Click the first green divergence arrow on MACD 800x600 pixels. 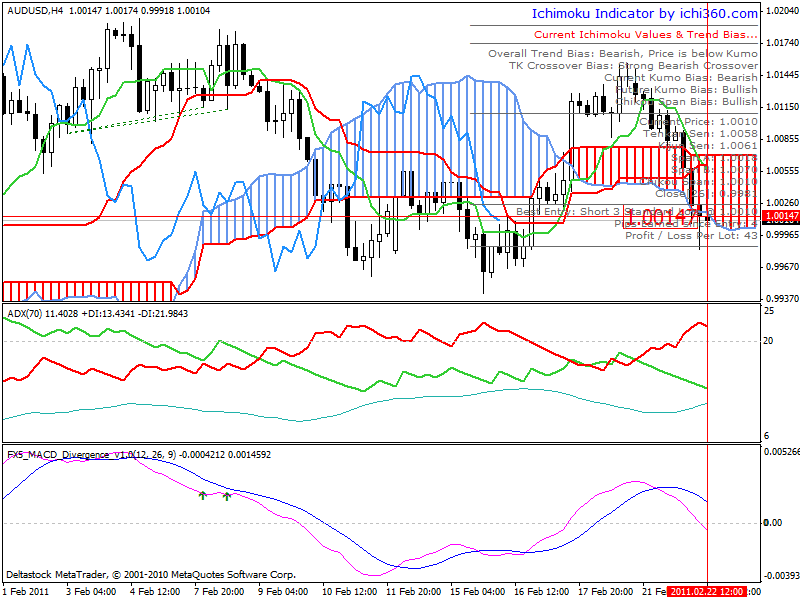[203, 495]
